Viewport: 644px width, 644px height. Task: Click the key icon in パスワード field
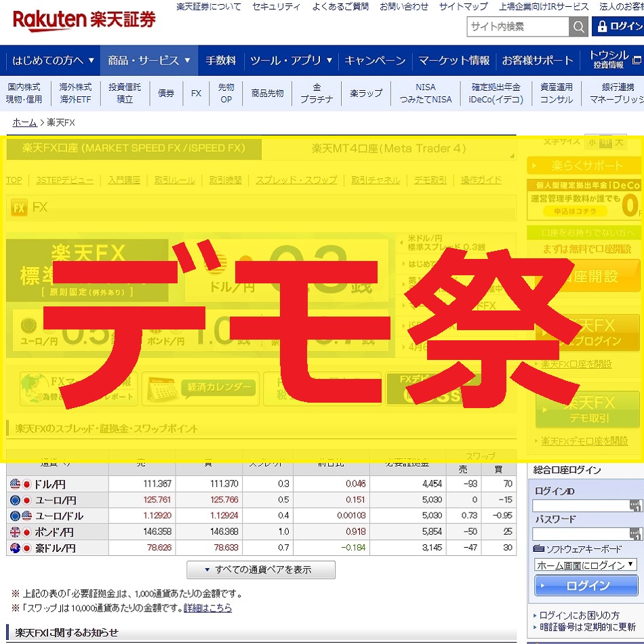pos(635,534)
